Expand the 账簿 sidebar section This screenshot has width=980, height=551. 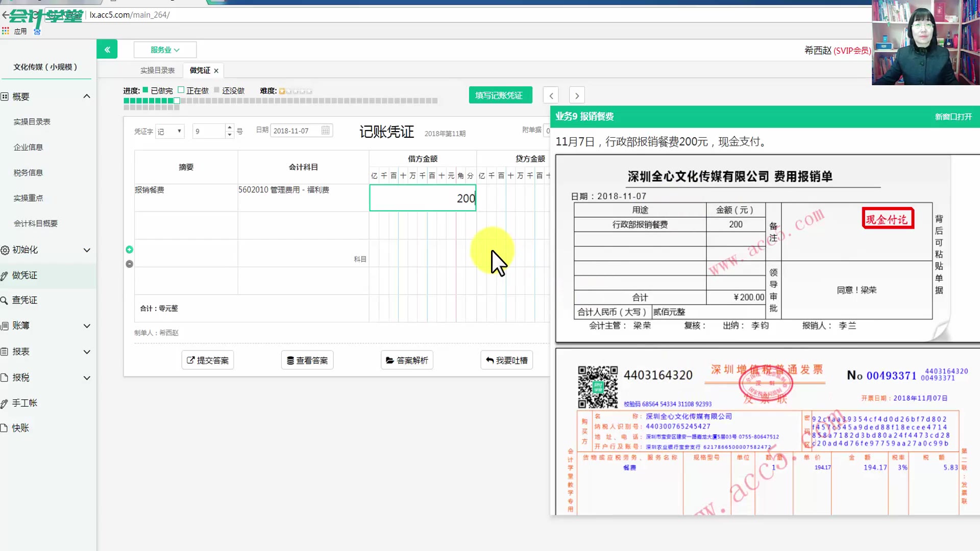pos(26,325)
